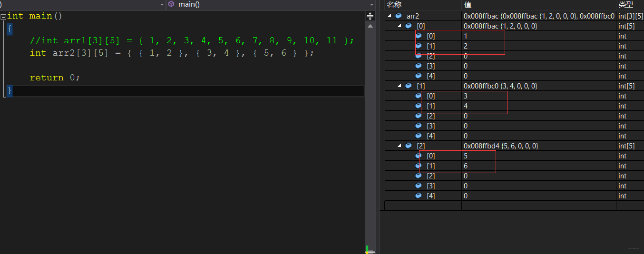Viewport: 644px width, 254px height.
Task: Open the scope dropdown left of main()
Action: tap(162, 4)
